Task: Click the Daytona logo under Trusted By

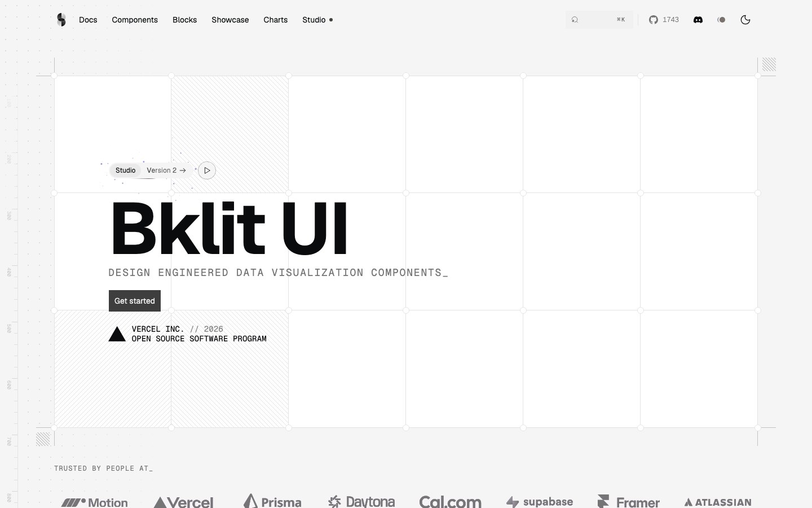Action: [x=361, y=501]
